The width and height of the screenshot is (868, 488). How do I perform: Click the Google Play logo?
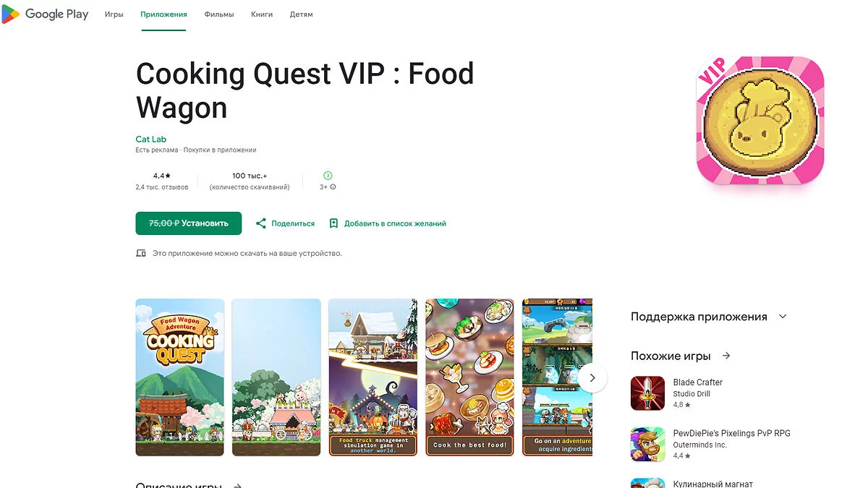pos(45,14)
